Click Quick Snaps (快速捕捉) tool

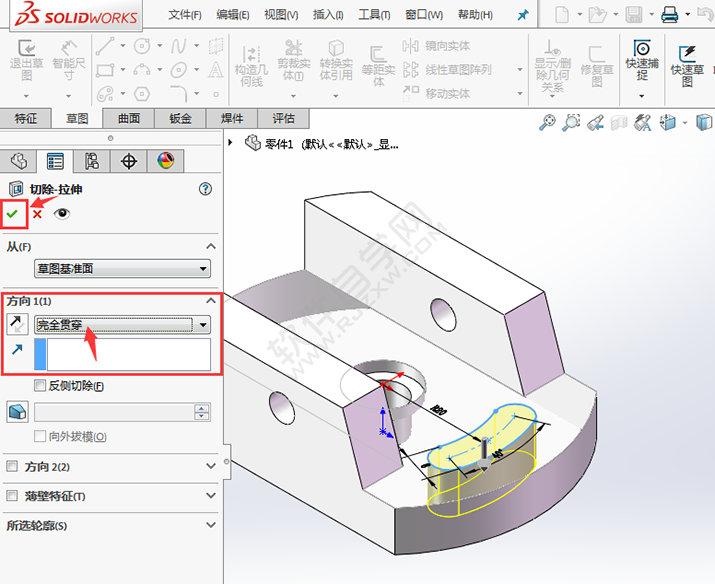click(642, 60)
